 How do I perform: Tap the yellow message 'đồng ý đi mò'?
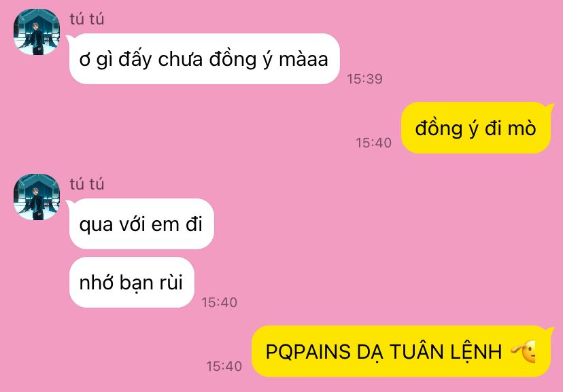click(476, 128)
